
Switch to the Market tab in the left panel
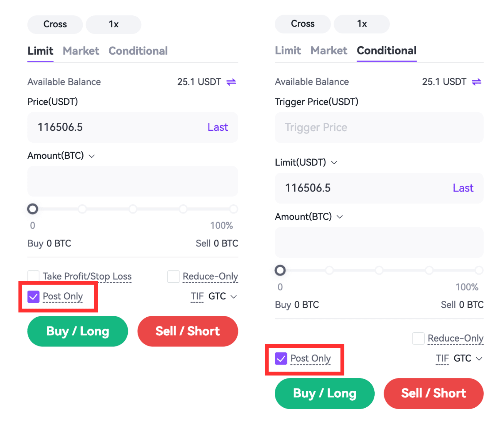pyautogui.click(x=81, y=51)
